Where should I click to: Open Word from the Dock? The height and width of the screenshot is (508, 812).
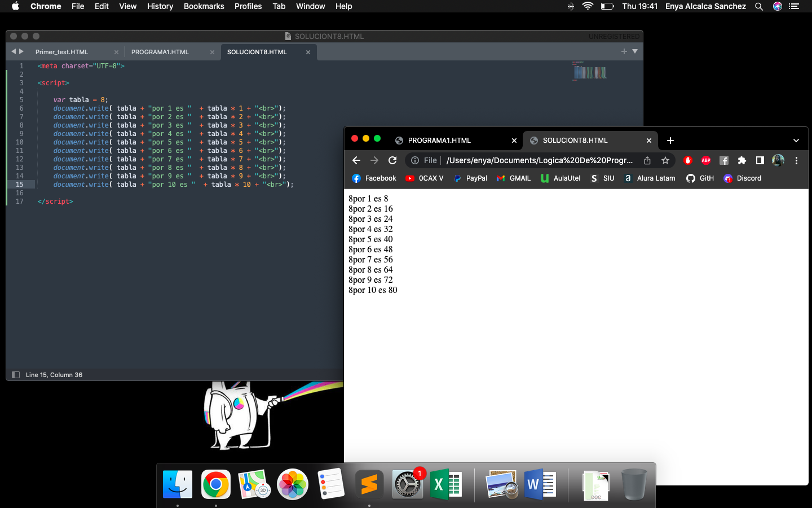pyautogui.click(x=540, y=484)
